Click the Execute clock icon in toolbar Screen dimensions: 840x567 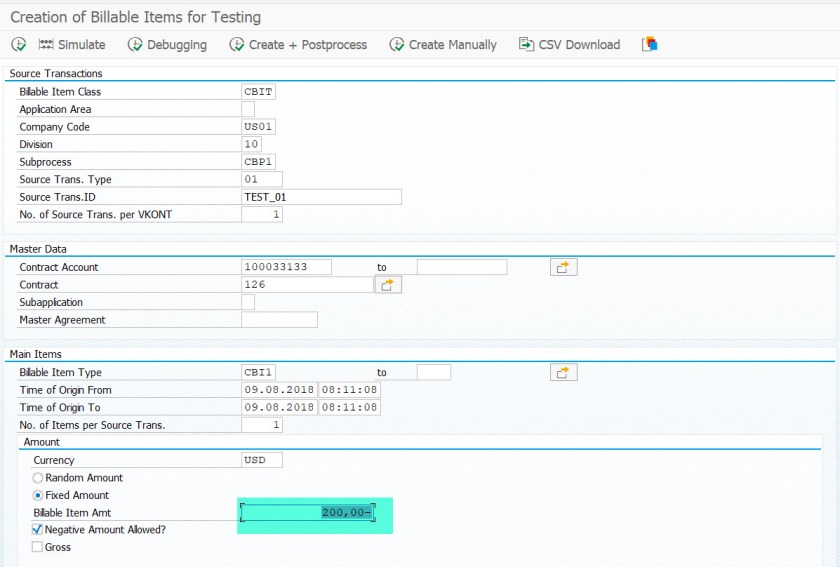[18, 44]
